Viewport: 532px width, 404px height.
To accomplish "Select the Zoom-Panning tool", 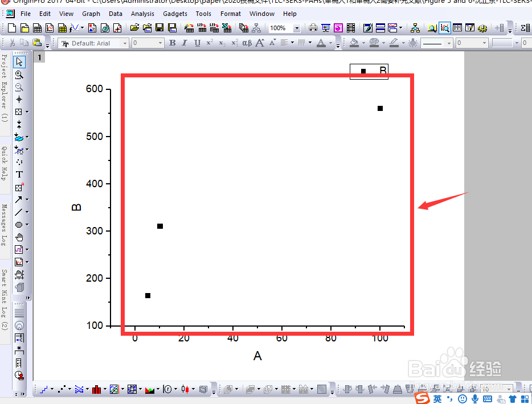I will (19, 75).
